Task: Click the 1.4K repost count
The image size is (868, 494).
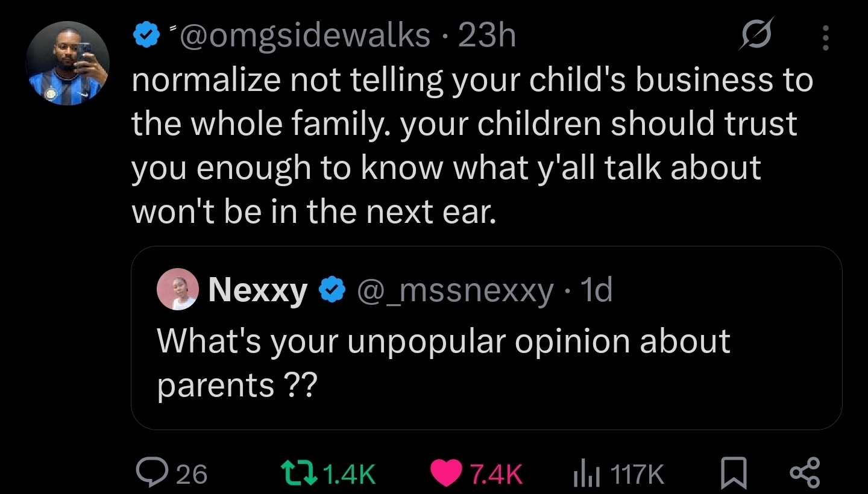Action: [349, 474]
